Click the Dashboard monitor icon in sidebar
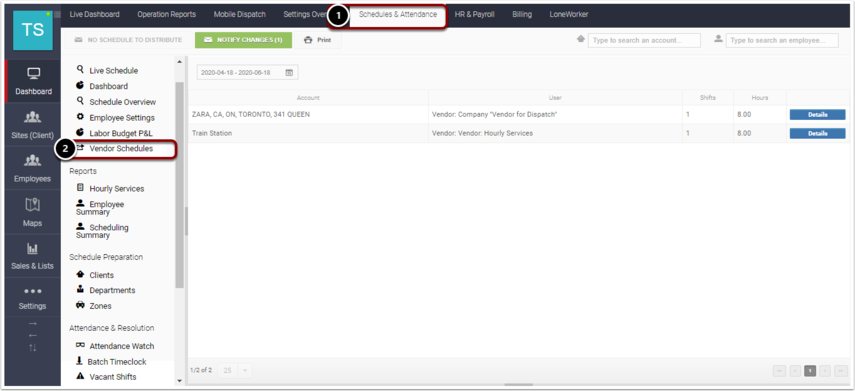The image size is (855, 391). coord(33,74)
